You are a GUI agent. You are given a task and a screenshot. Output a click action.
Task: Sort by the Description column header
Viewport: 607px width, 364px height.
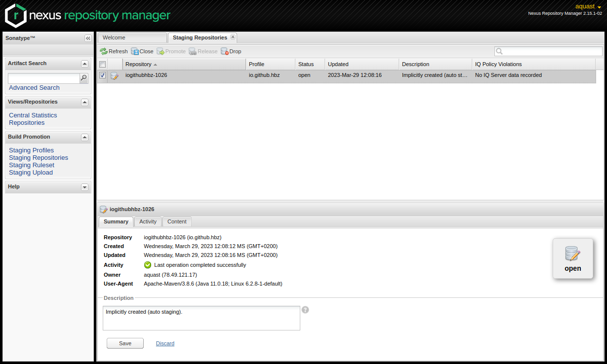(x=436, y=64)
